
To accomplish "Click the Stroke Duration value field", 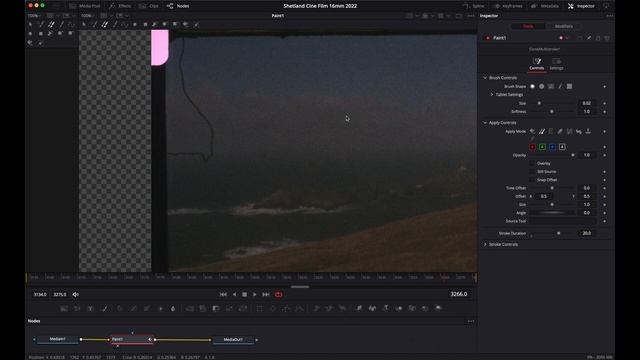I will coord(587,233).
